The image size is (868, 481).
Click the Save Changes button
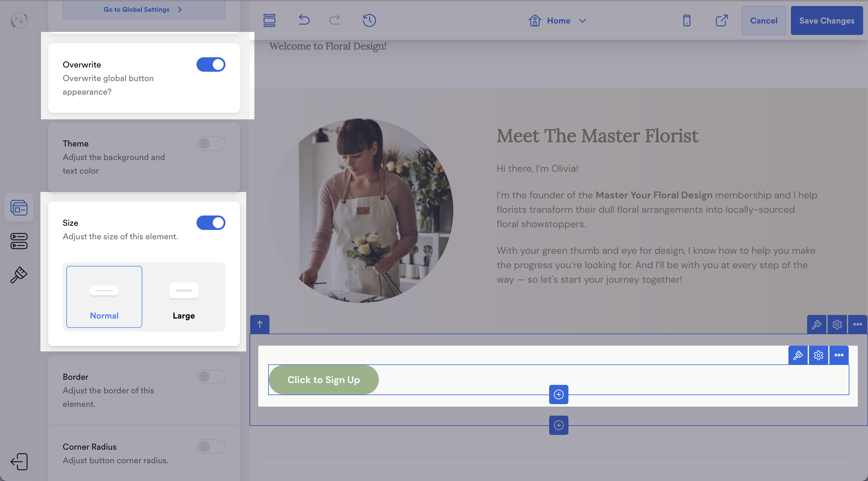click(826, 20)
